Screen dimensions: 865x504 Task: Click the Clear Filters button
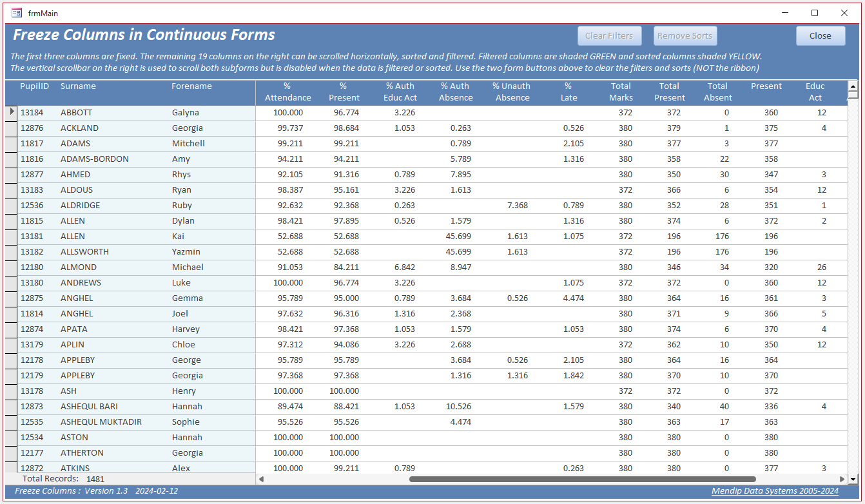click(x=609, y=36)
